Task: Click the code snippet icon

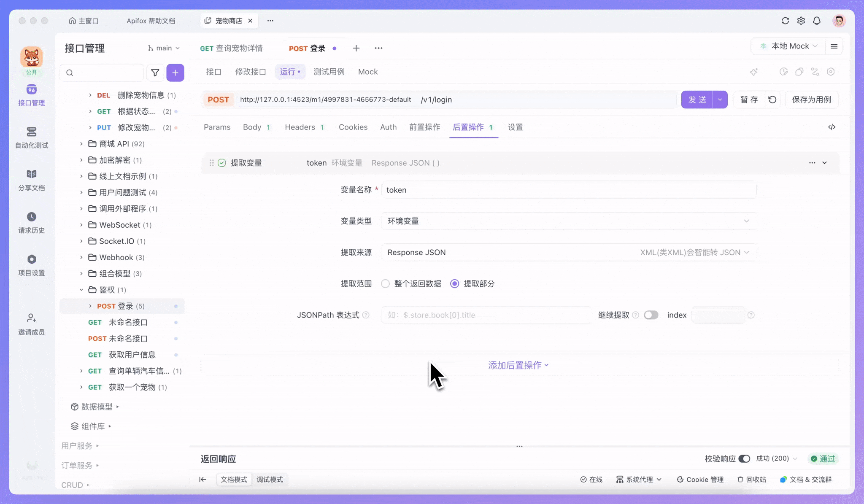Action: (832, 127)
